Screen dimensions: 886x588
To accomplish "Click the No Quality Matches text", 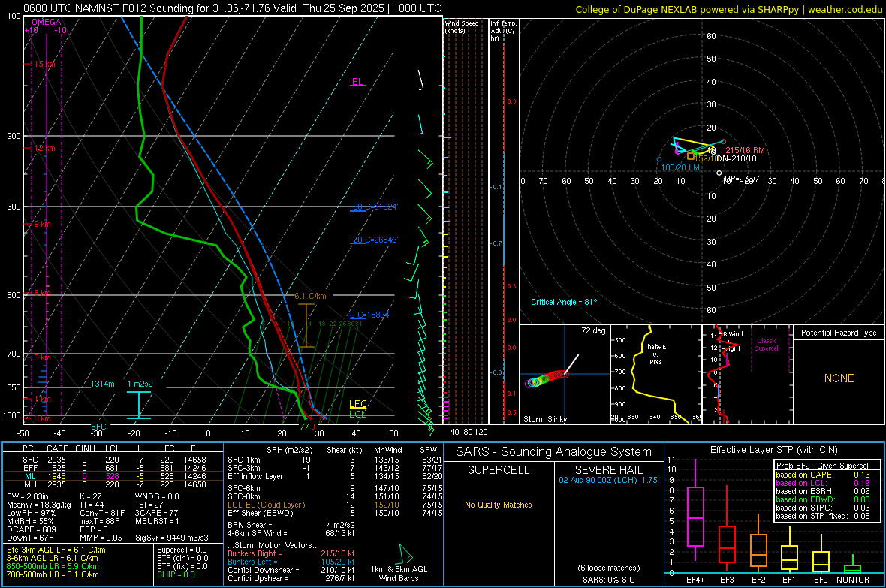I will [499, 505].
